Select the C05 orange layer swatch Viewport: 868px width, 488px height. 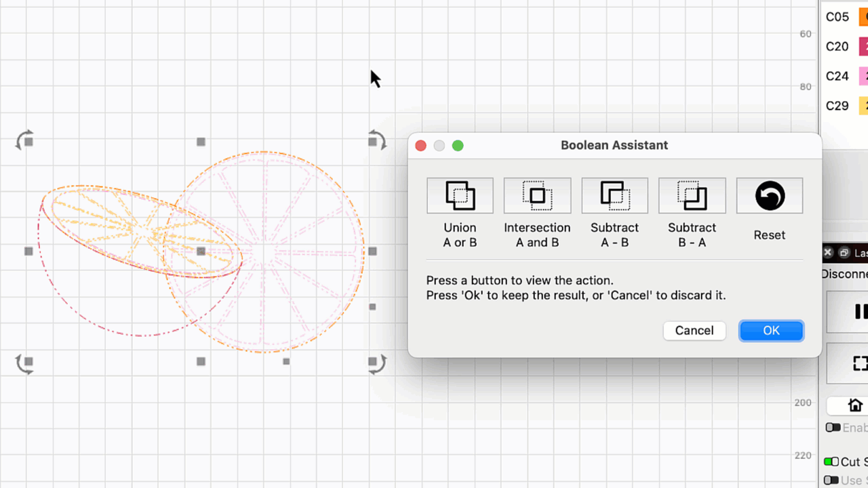863,17
